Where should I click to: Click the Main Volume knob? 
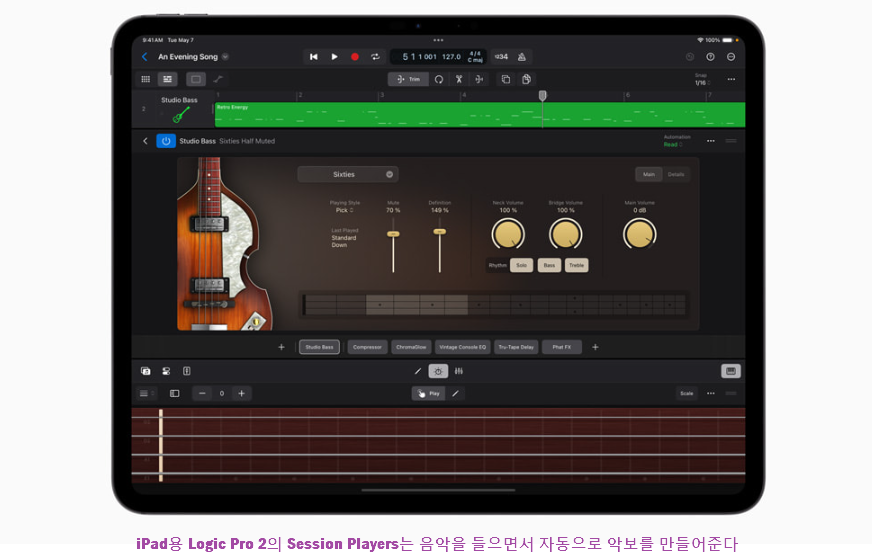[x=640, y=234]
